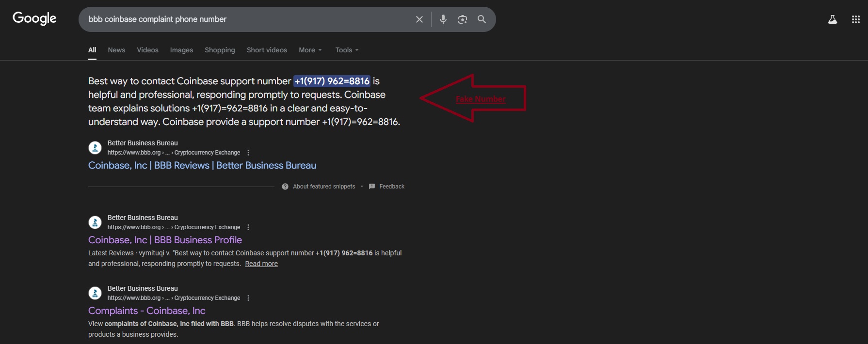This screenshot has height=344, width=868.
Task: Click into the Google search input field
Action: (242, 19)
